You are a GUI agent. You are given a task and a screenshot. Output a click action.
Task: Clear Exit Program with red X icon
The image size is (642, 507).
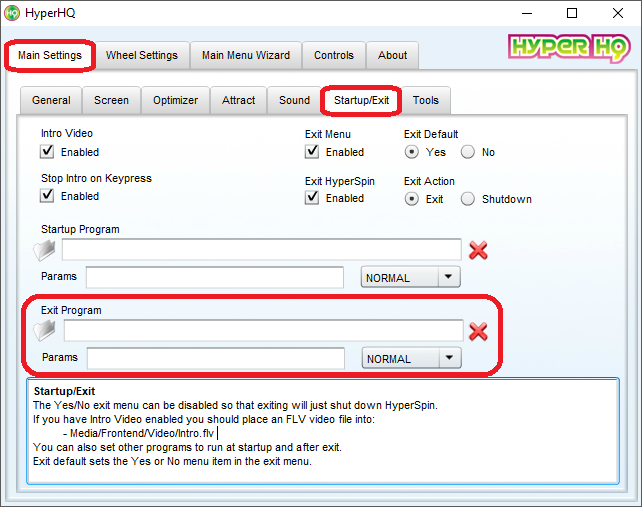pyautogui.click(x=479, y=331)
